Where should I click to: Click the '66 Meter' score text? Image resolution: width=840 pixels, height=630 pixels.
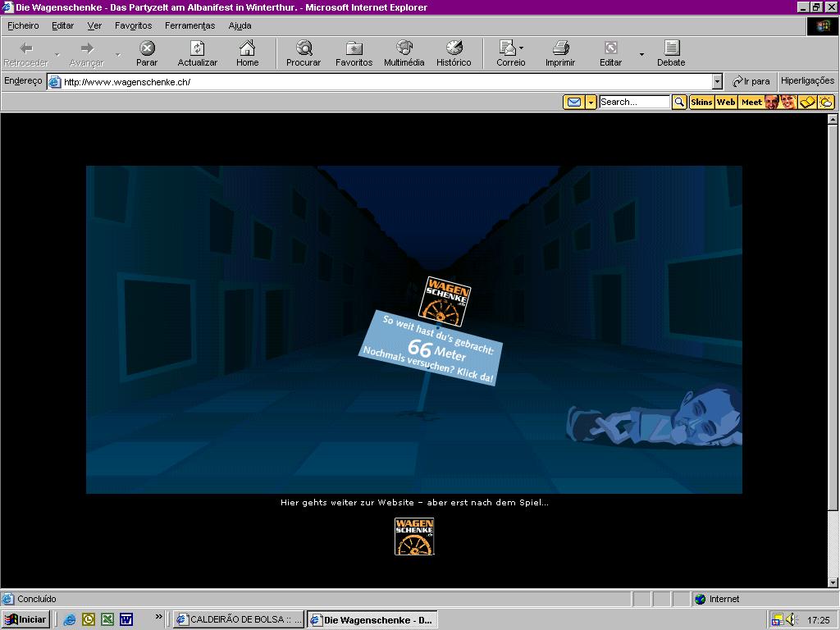tap(436, 349)
